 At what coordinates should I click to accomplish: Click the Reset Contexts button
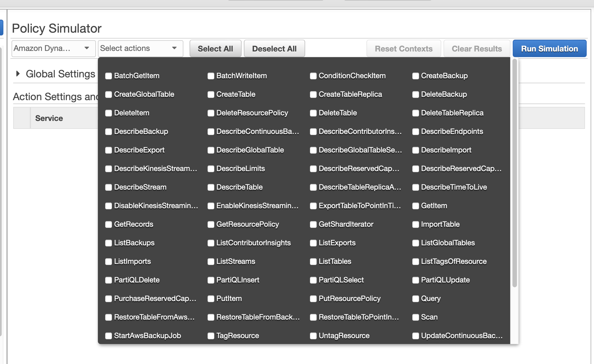[404, 49]
